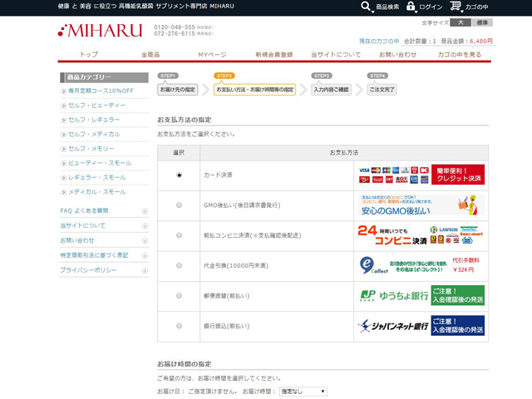Open the セルフ・メディカル category link
The image size is (532, 399).
[94, 135]
